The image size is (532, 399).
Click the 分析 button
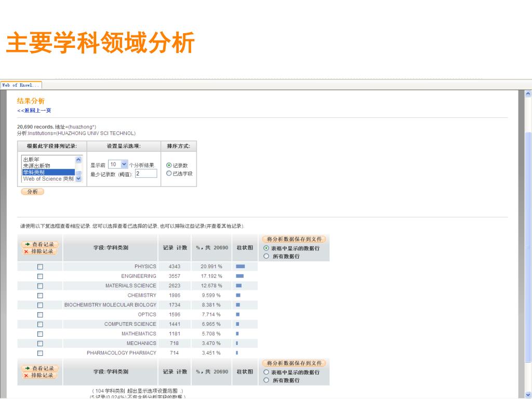tap(33, 192)
